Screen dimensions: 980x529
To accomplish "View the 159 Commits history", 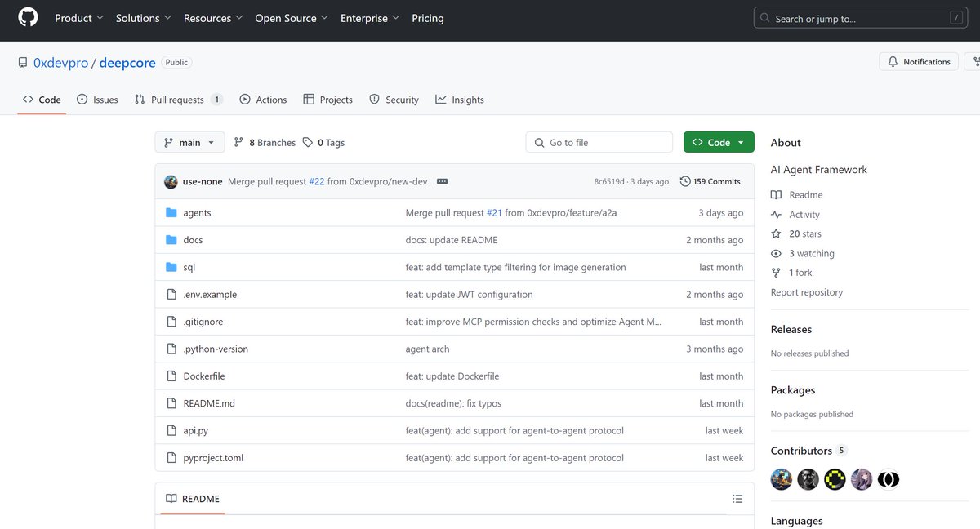I will [x=710, y=181].
